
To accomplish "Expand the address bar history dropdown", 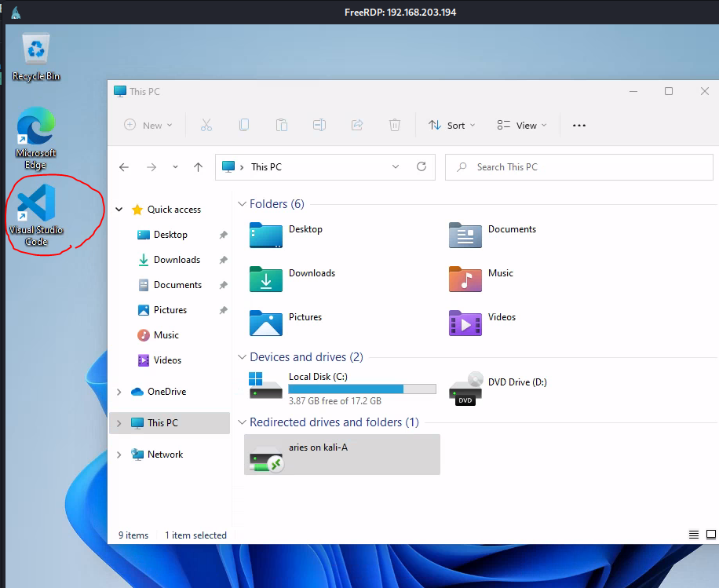I will (x=396, y=166).
